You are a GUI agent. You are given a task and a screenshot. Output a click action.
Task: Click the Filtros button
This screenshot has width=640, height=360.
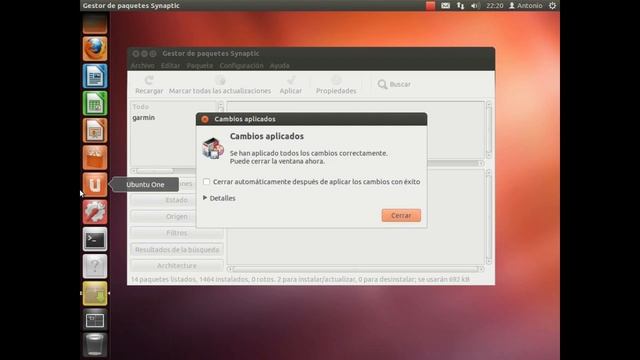pyautogui.click(x=177, y=233)
